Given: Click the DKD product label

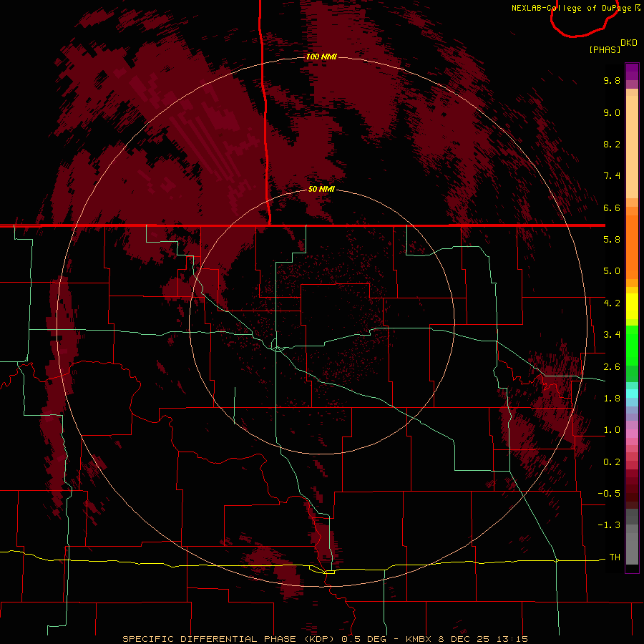Looking at the screenshot, I should 629,43.
